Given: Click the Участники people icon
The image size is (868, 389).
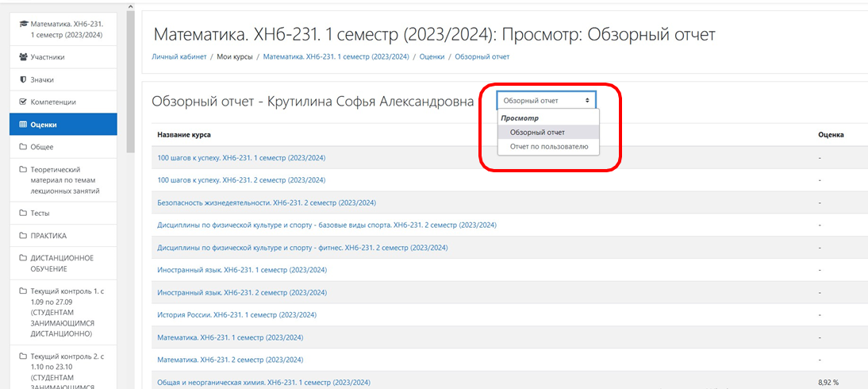Looking at the screenshot, I should pyautogui.click(x=23, y=56).
